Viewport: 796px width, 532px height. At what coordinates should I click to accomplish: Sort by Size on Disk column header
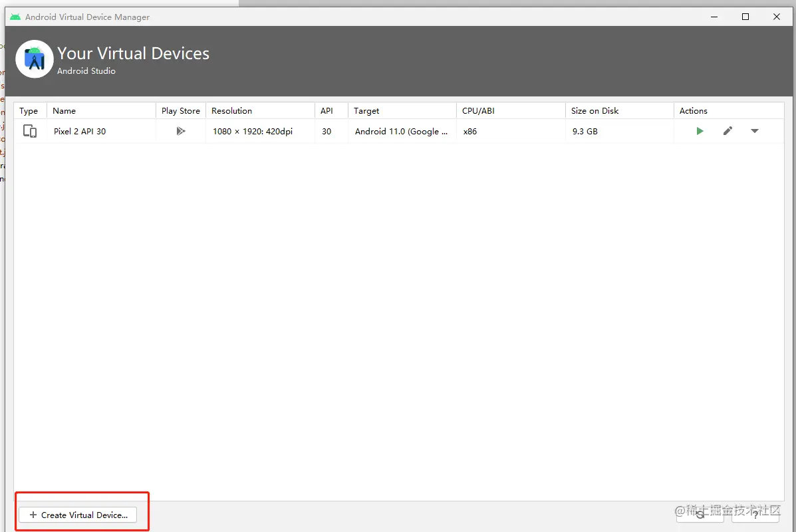[619, 110]
